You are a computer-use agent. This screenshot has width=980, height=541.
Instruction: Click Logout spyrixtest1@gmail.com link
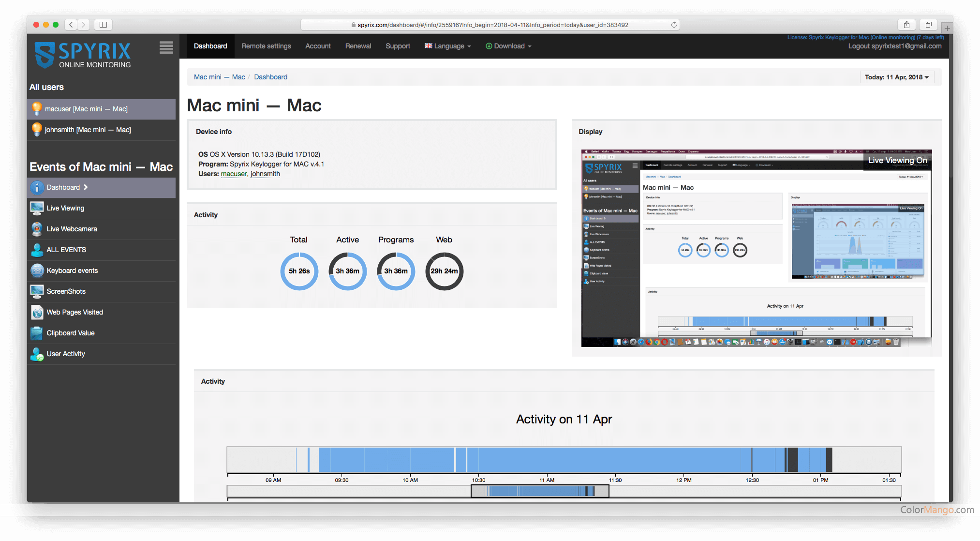click(x=894, y=46)
